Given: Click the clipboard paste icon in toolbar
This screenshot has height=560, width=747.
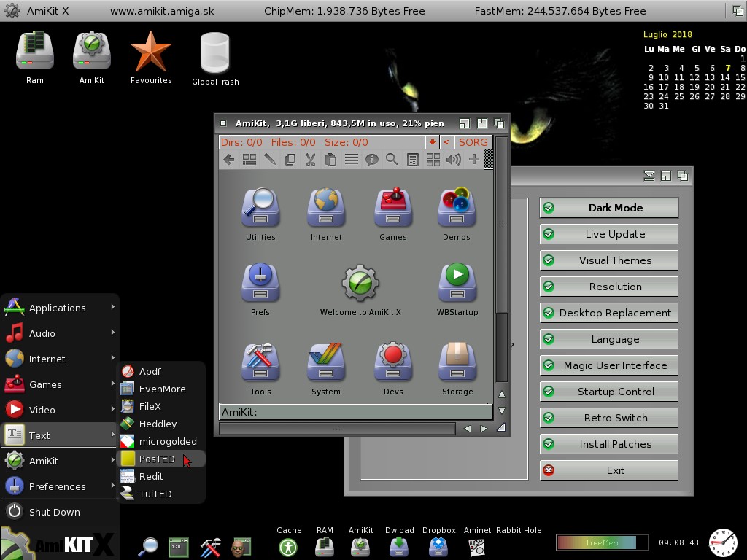Looking at the screenshot, I should (x=330, y=160).
